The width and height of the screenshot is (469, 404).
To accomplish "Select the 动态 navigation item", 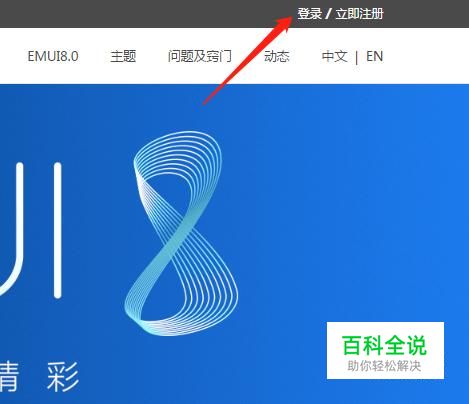I will 277,56.
